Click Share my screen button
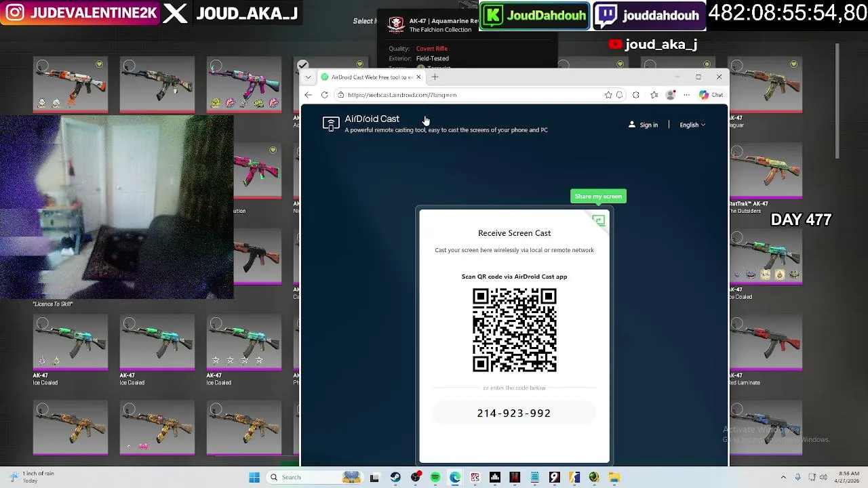Screen dimensions: 868x488 (598, 197)
